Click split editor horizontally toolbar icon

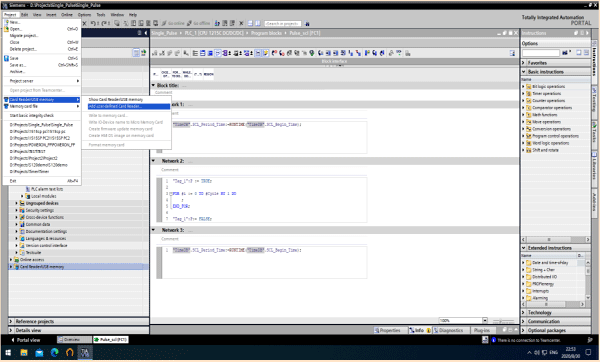coord(250,23)
